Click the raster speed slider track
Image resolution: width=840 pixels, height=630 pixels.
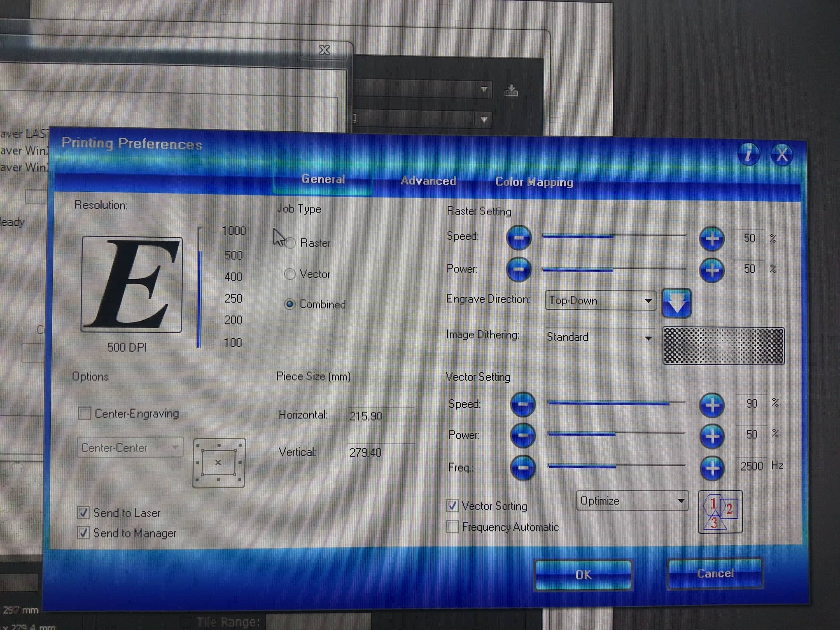614,236
